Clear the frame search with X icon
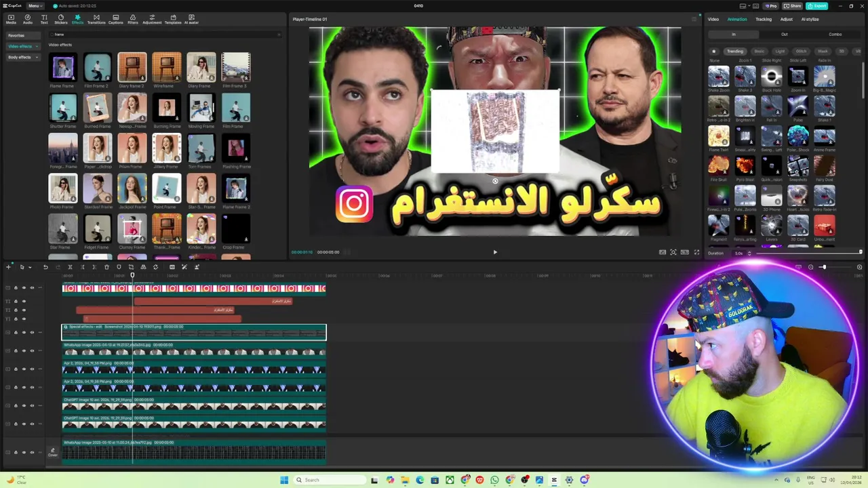 pos(279,35)
